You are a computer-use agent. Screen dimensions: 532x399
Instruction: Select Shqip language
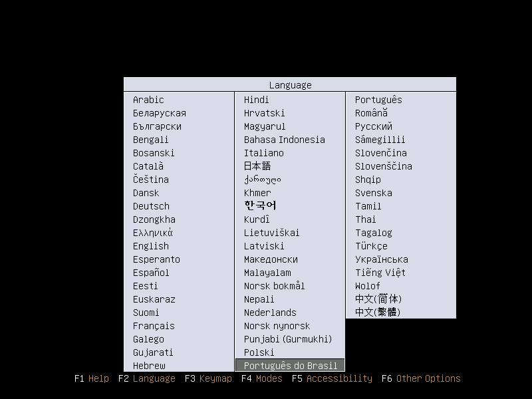point(368,180)
